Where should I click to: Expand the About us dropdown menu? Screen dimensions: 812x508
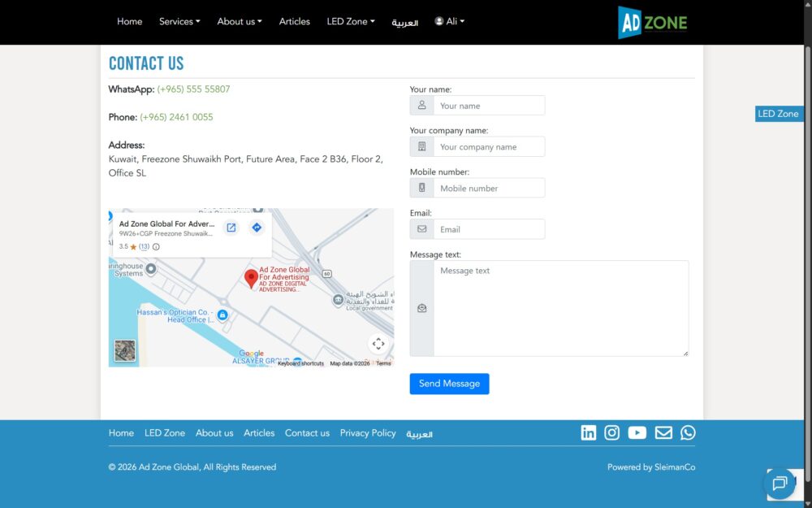coord(240,22)
